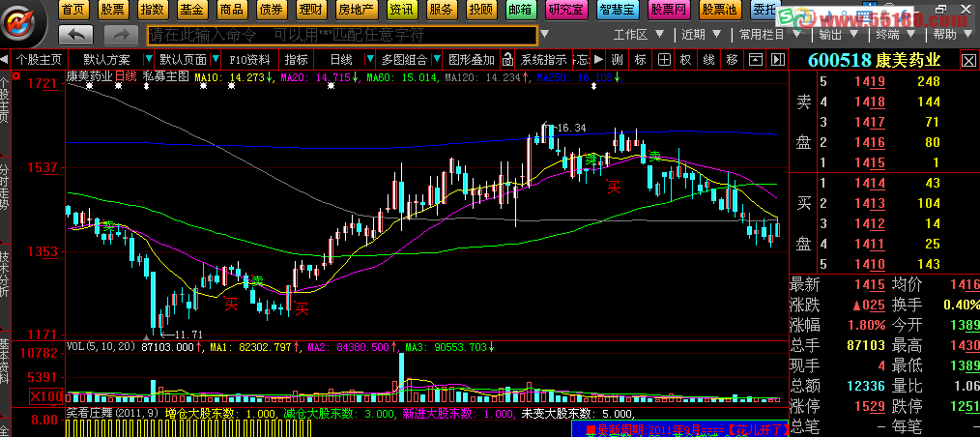The image size is (980, 437).
Task: Click the red gear icon atop the chart
Action: (15, 77)
